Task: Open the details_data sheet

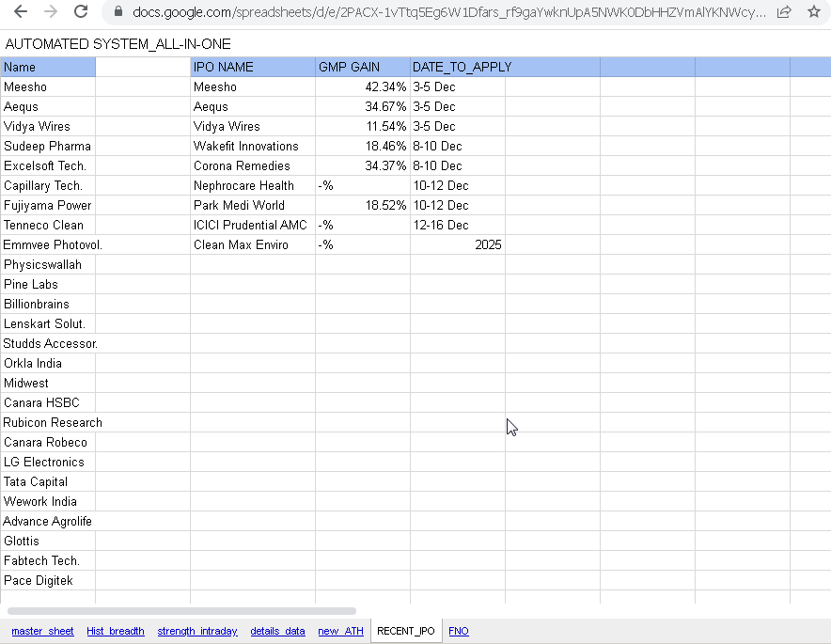Action: [277, 631]
